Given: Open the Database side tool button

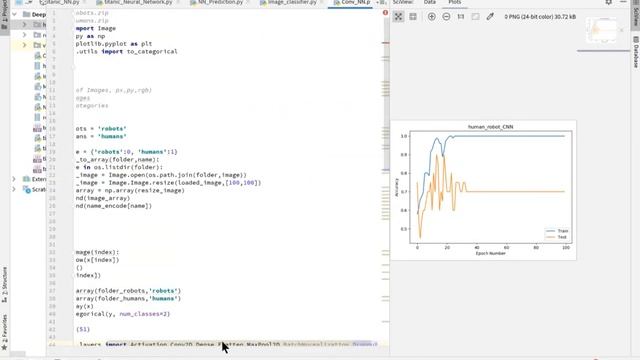Looking at the screenshot, I should [x=636, y=52].
